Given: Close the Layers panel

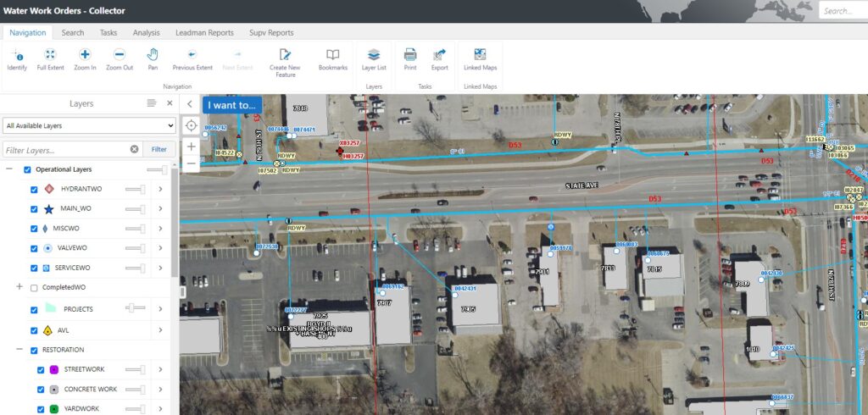Looking at the screenshot, I should 170,103.
